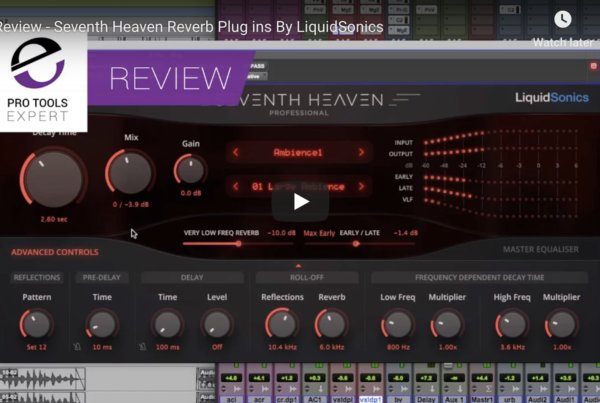Open the Advanced Controls tab
The image size is (600, 403).
[x=55, y=252]
